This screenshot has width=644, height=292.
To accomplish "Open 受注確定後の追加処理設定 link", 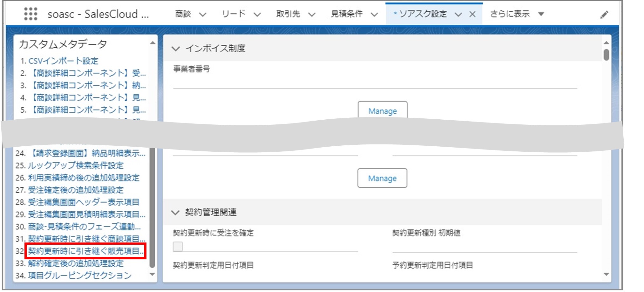I will pos(76,190).
